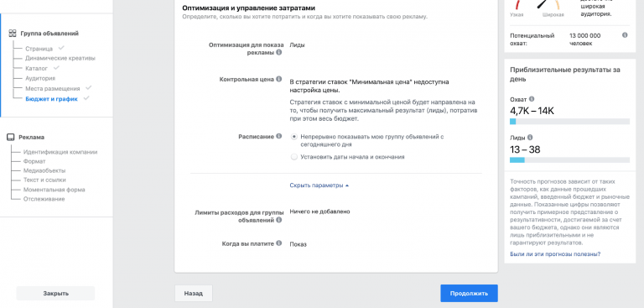The image size is (644, 308).
Task: Go to Текст и ссылки section
Action: click(x=44, y=180)
